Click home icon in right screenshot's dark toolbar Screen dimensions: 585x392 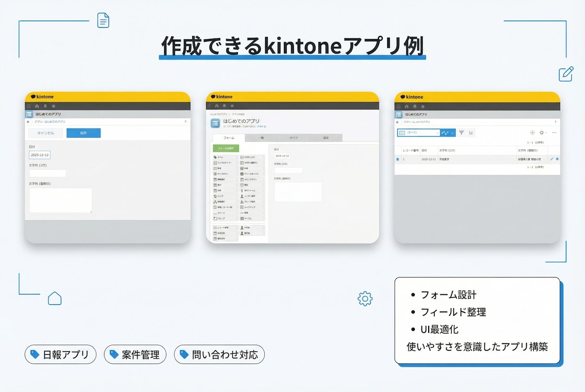coord(407,106)
